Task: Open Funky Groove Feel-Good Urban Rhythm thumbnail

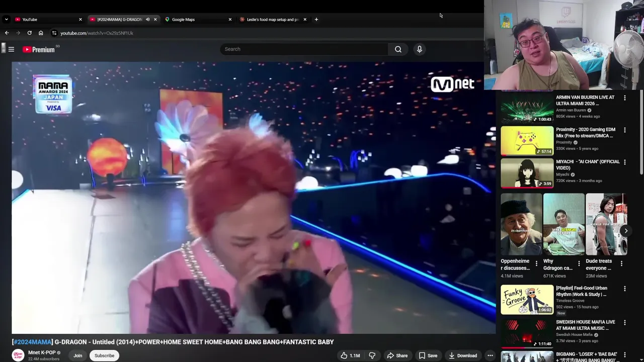Action: click(x=527, y=300)
